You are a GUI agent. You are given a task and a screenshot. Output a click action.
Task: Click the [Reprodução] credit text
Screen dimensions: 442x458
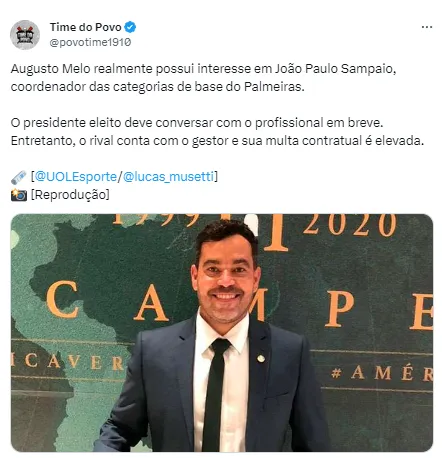pos(70,194)
